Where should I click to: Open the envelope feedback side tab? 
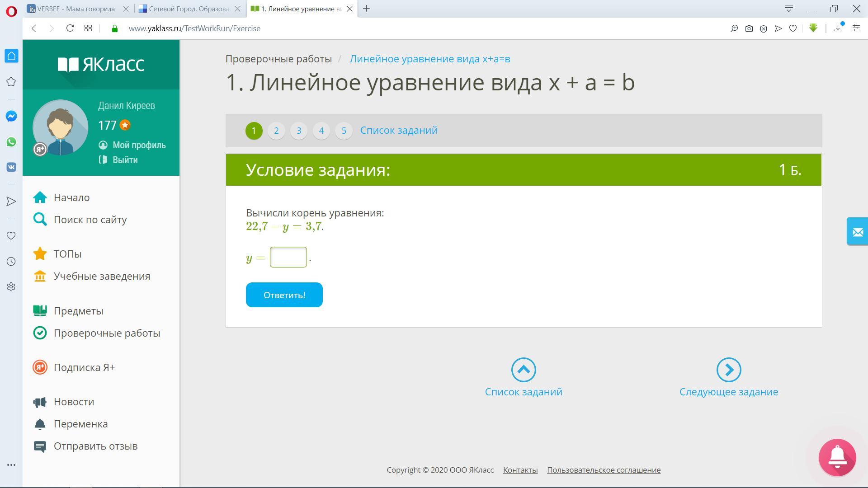click(x=857, y=232)
